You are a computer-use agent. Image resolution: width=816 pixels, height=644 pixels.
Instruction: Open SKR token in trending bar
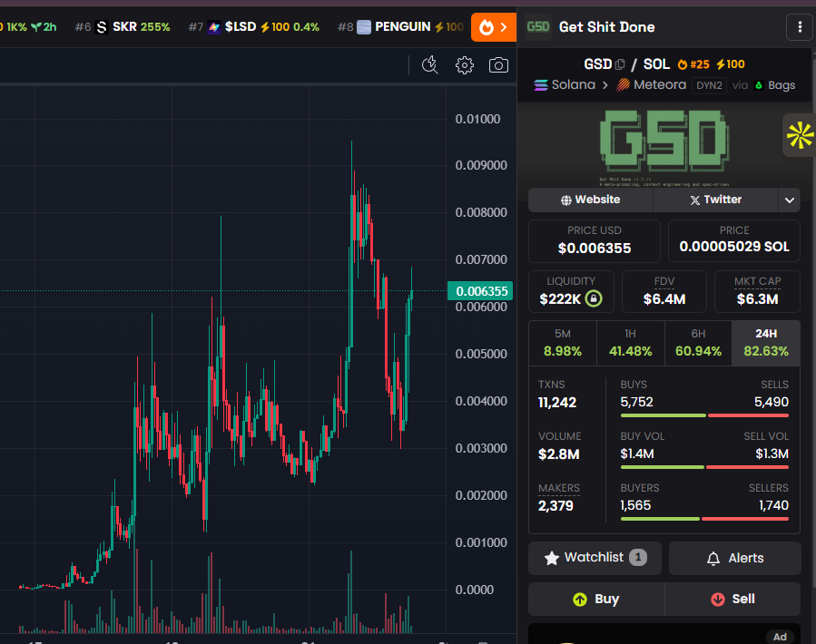[123, 27]
